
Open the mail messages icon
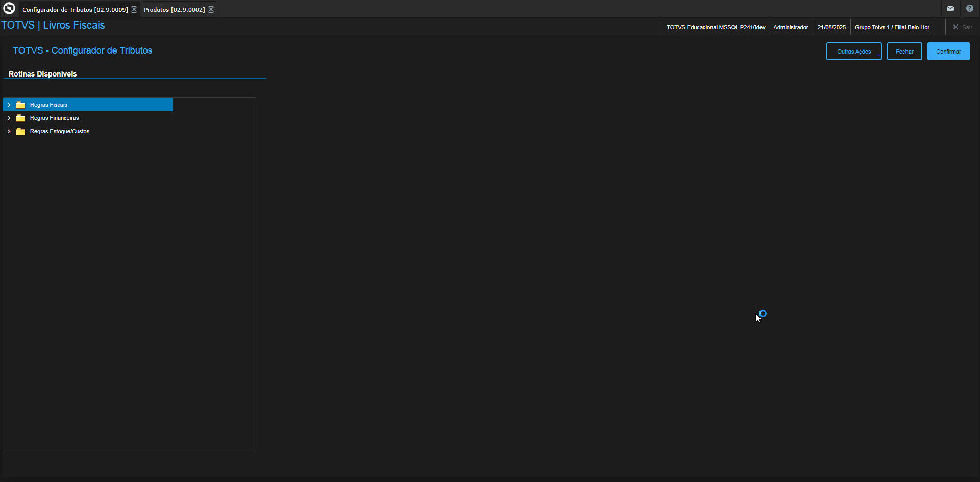[x=950, y=8]
